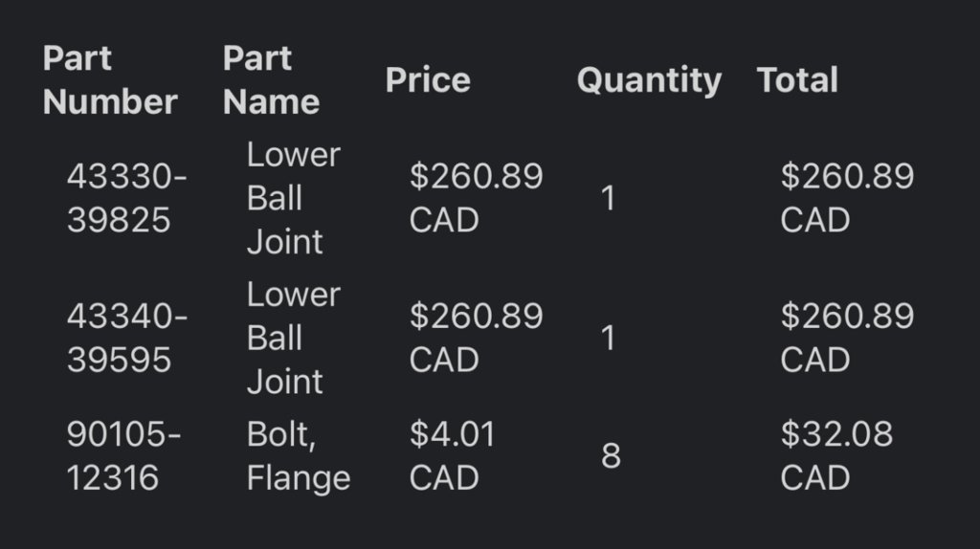Click the Part Number column header
The width and height of the screenshot is (980, 549).
[x=110, y=80]
